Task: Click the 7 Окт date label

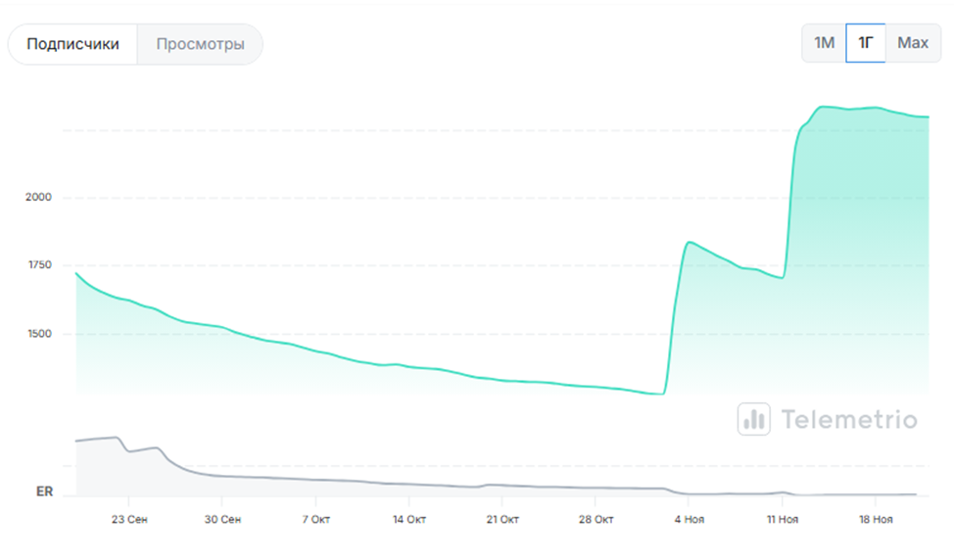Action: click(x=316, y=519)
